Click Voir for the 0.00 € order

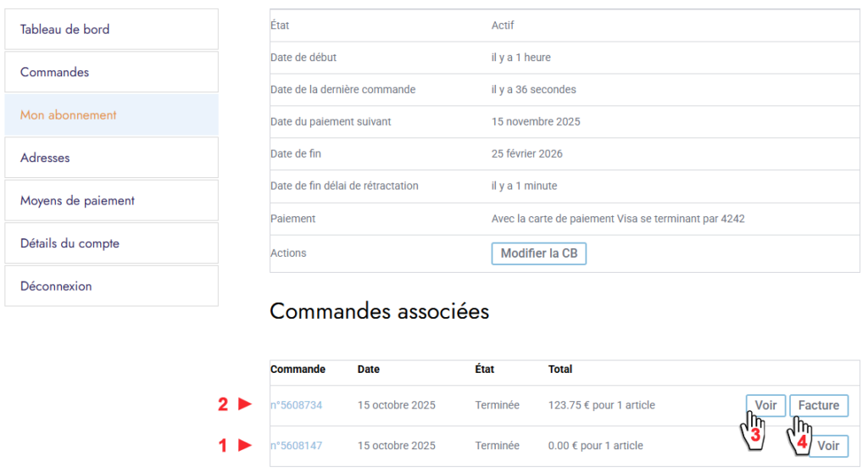pyautogui.click(x=828, y=446)
